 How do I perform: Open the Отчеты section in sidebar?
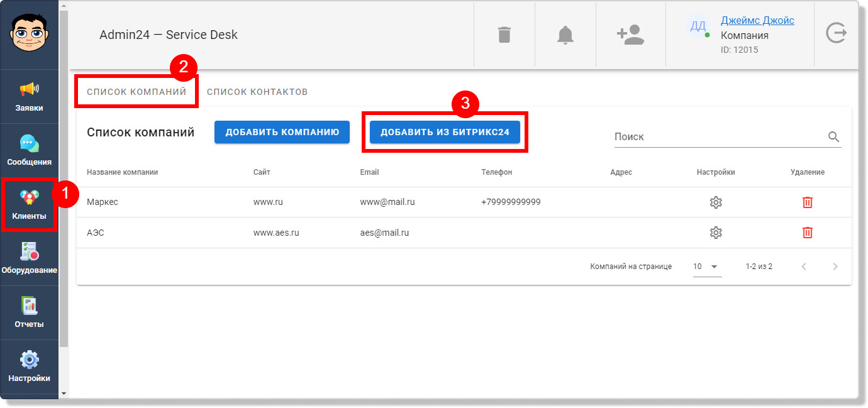tap(30, 313)
